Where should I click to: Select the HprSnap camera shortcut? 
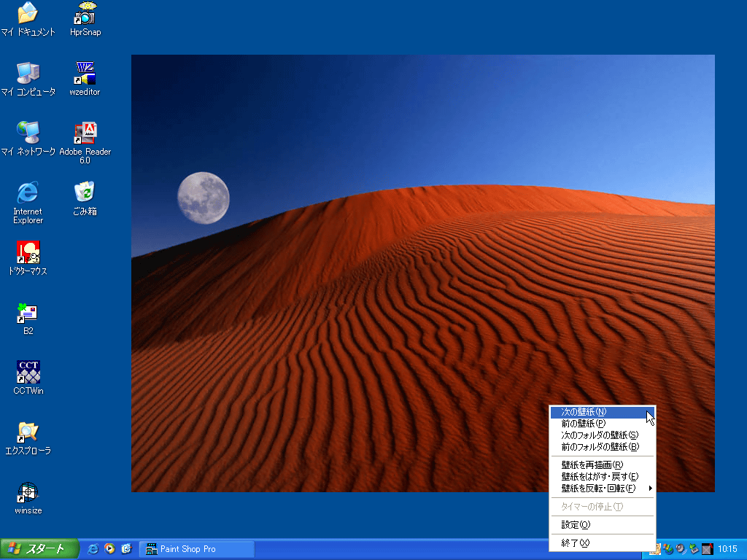85,19
